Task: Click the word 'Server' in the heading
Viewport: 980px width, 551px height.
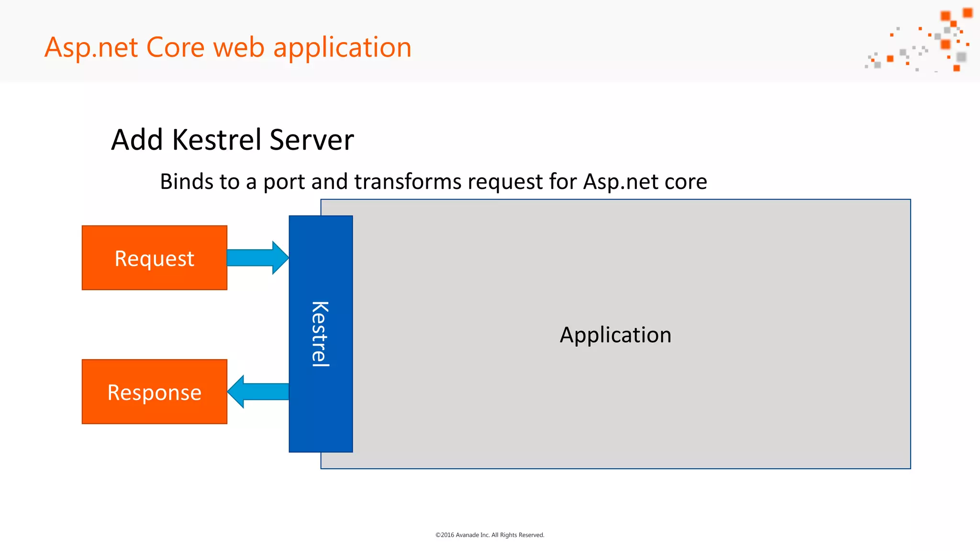Action: [312, 140]
